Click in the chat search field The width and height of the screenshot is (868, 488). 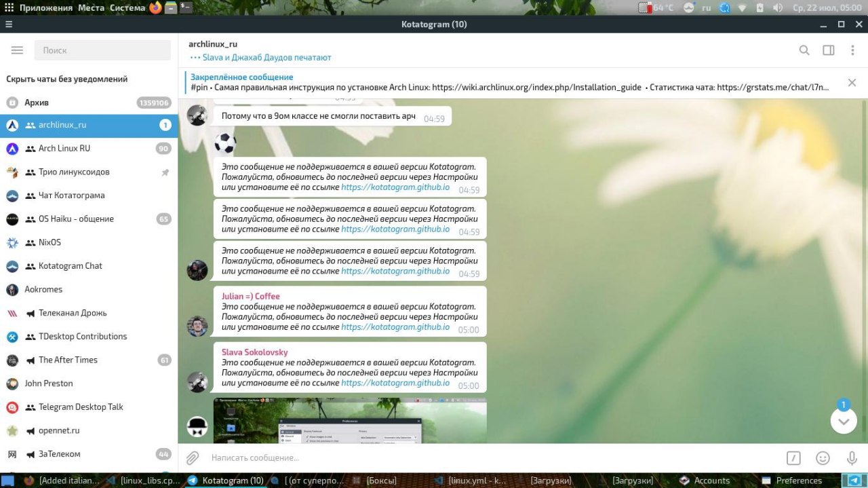102,50
